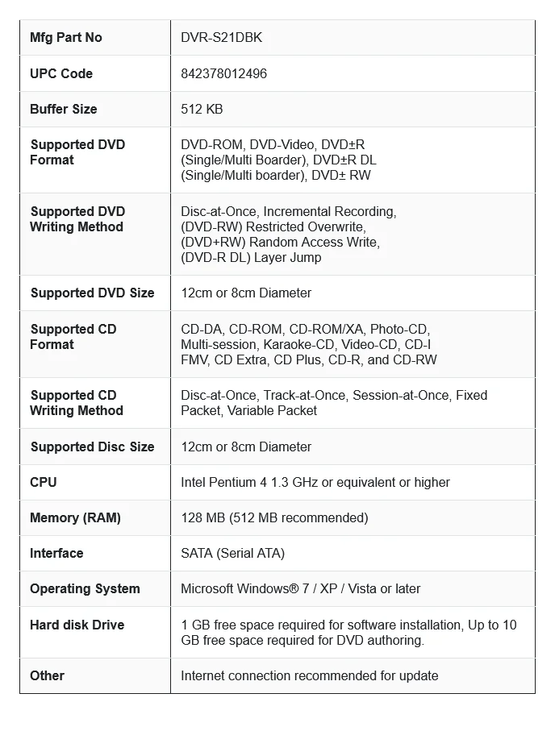Select the SATA (Serial ATA) interface value
The width and height of the screenshot is (555, 756).
click(x=232, y=553)
